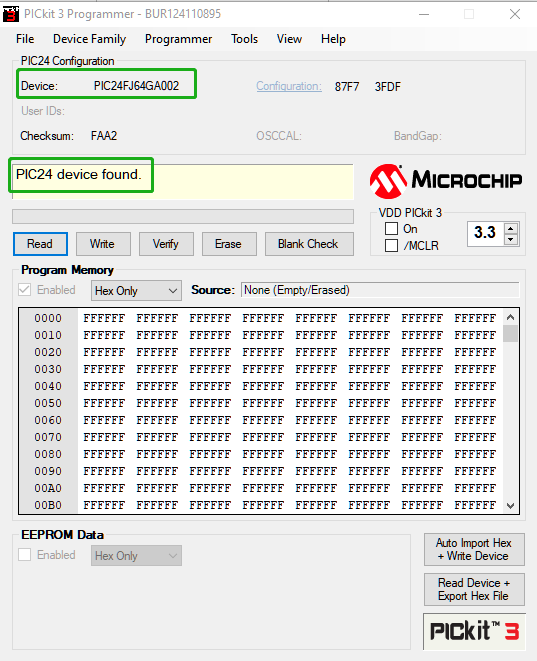537x661 pixels.
Task: Click the PICkit 3 logo button
Action: pos(474,631)
